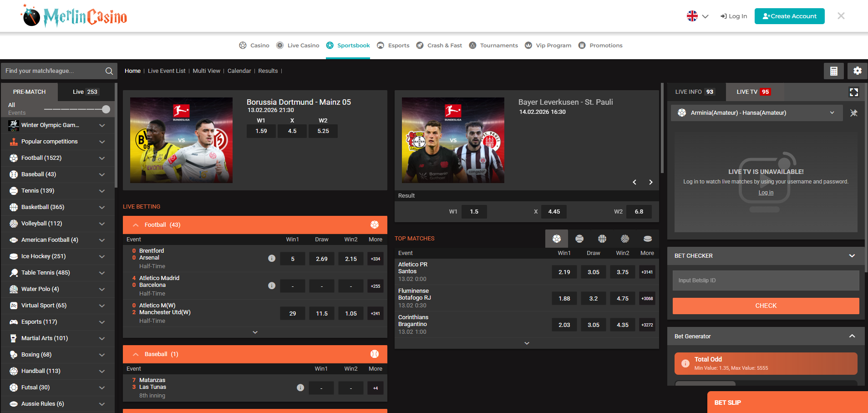Collapse Live Betting Football section
Viewport: 868px width, 413px height.
pos(136,225)
